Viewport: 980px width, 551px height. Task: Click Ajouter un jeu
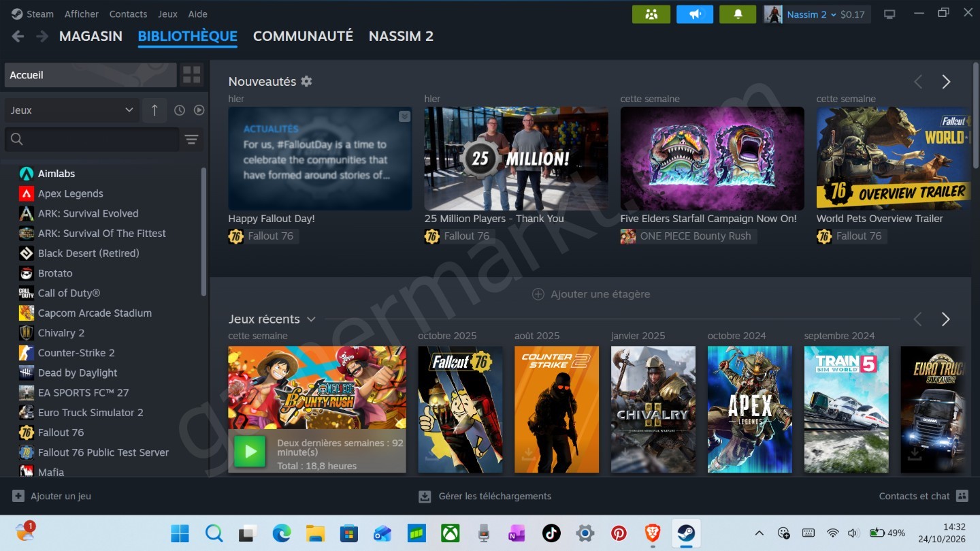click(x=52, y=497)
